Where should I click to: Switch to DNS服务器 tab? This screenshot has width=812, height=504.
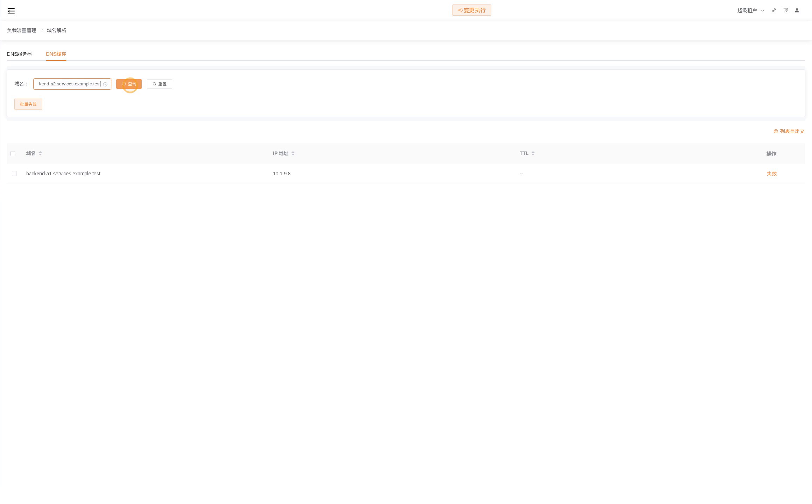(x=19, y=54)
